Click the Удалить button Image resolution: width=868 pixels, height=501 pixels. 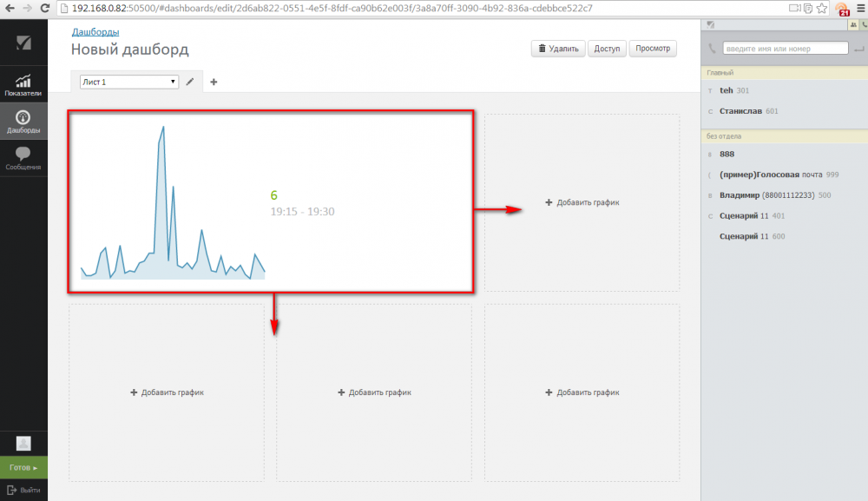pos(557,49)
